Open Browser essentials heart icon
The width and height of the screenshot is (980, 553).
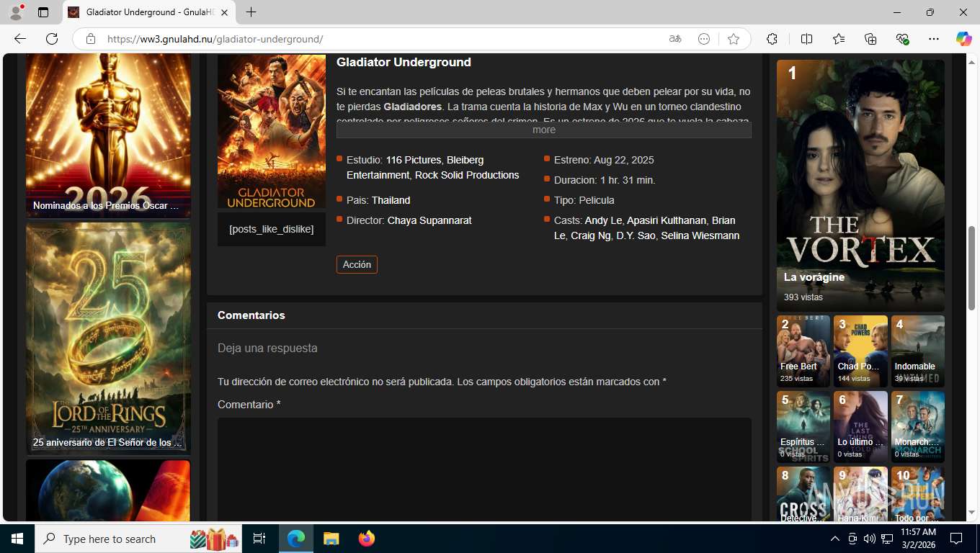902,39
